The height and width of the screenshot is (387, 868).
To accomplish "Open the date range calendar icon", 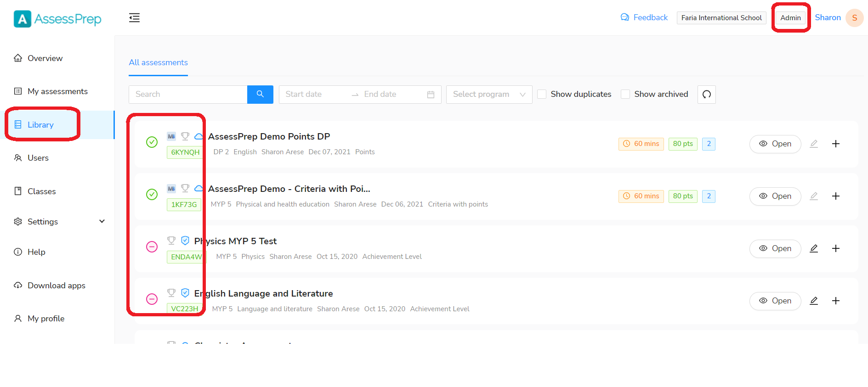I will pyautogui.click(x=431, y=95).
